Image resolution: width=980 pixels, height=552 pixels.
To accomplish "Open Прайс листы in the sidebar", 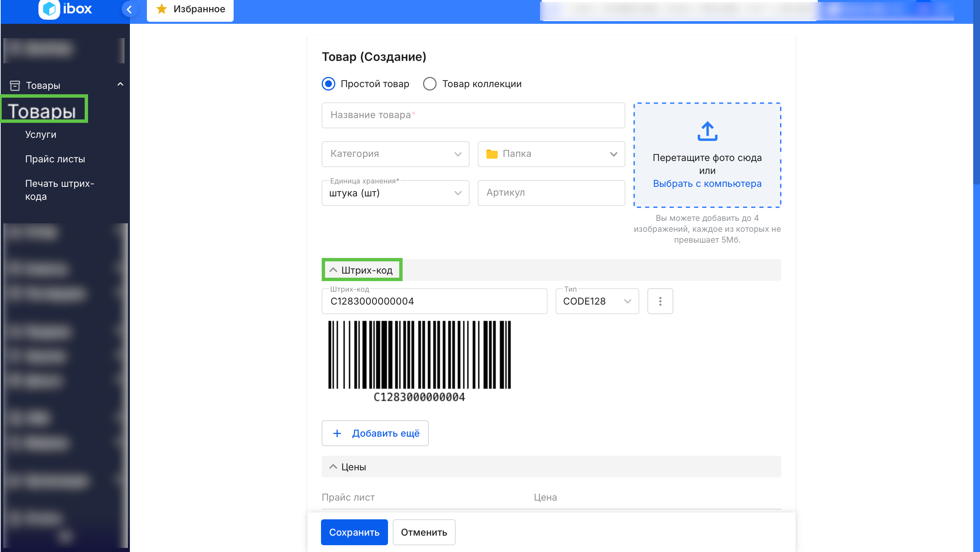I will 55,159.
